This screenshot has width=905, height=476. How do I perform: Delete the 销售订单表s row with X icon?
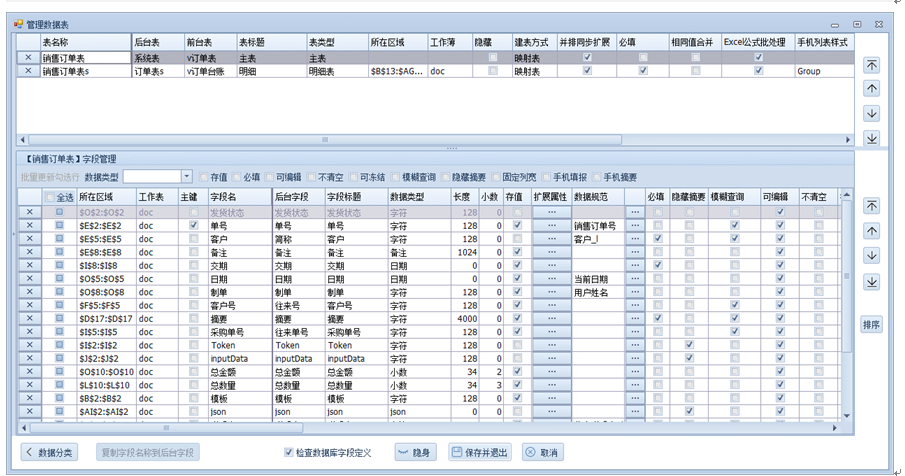(28, 72)
